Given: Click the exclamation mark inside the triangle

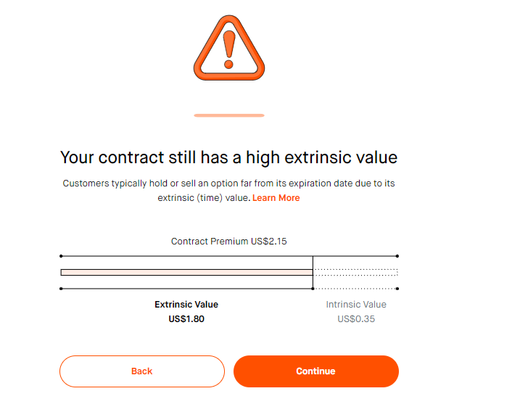Looking at the screenshot, I should point(229,49).
